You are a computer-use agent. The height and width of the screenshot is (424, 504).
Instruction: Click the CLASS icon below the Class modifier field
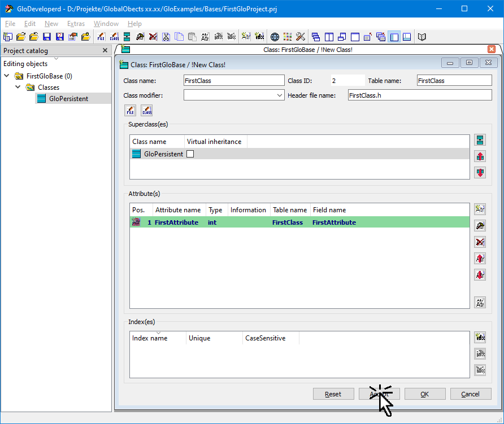tap(147, 110)
